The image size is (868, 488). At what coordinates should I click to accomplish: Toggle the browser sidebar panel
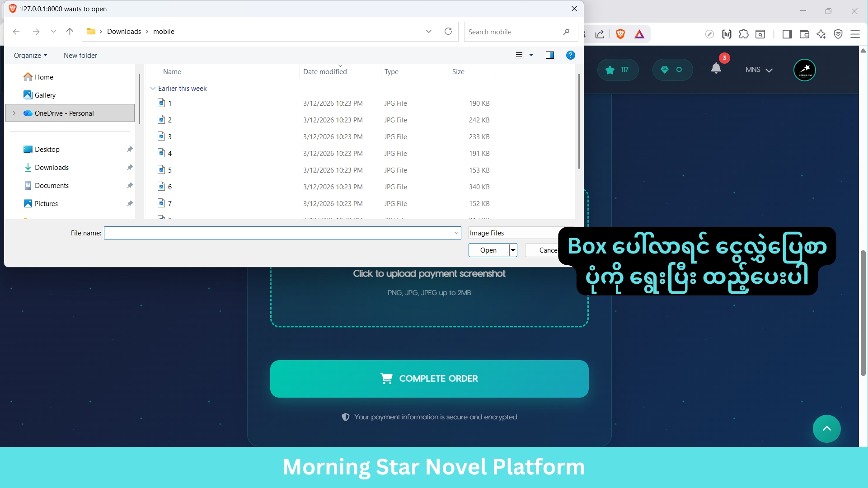coord(787,34)
